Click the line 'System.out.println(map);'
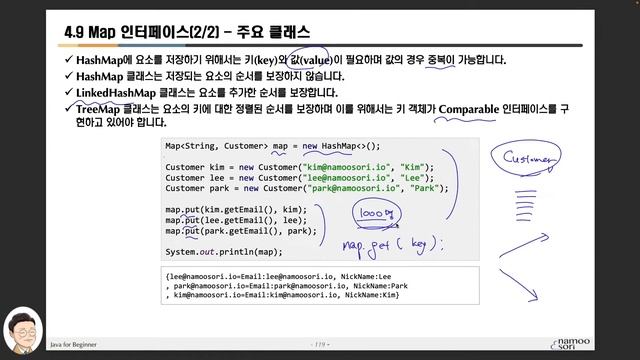 (x=224, y=252)
